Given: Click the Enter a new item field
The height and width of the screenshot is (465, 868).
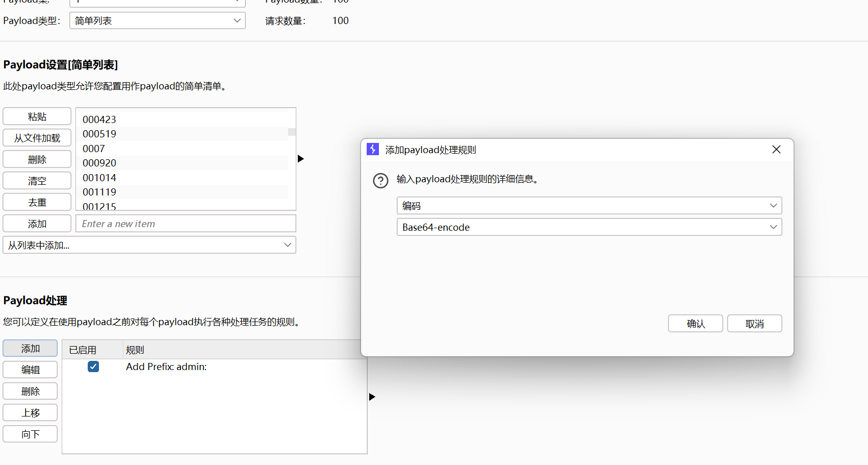Looking at the screenshot, I should point(186,223).
